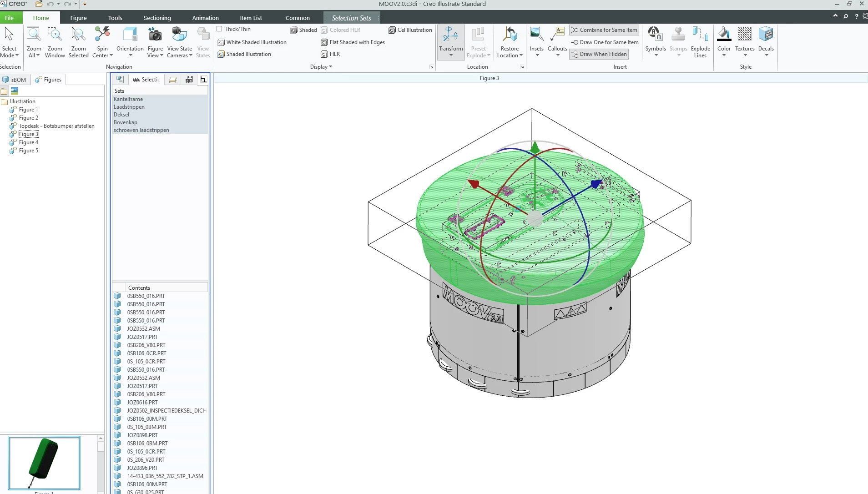Click the Figure View camera icon
This screenshot has width=868, height=494.
[x=155, y=34]
